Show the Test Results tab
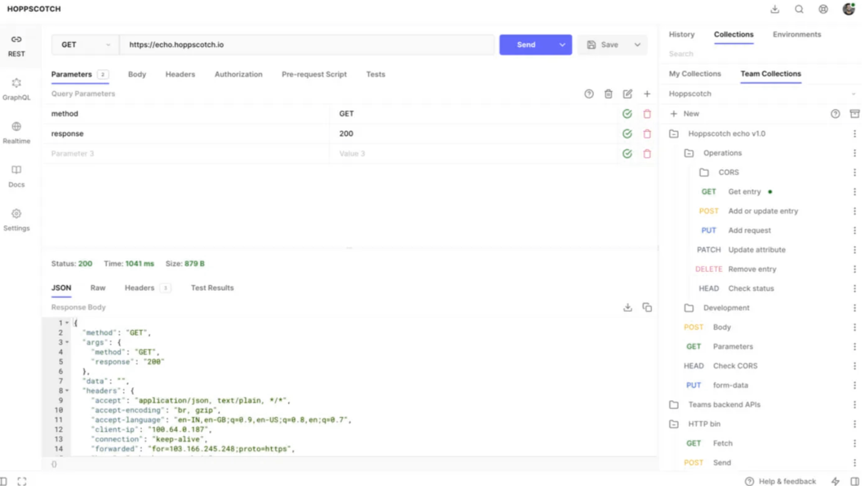This screenshot has height=486, width=868. pos(212,288)
